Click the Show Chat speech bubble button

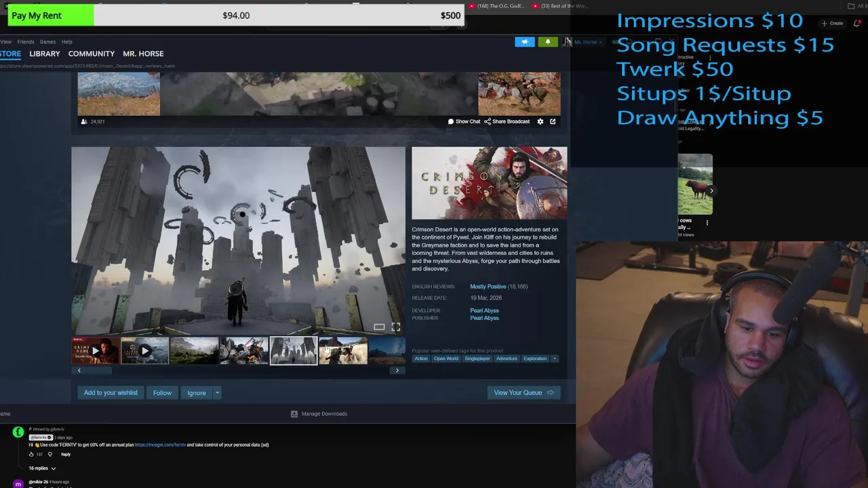[x=464, y=121]
